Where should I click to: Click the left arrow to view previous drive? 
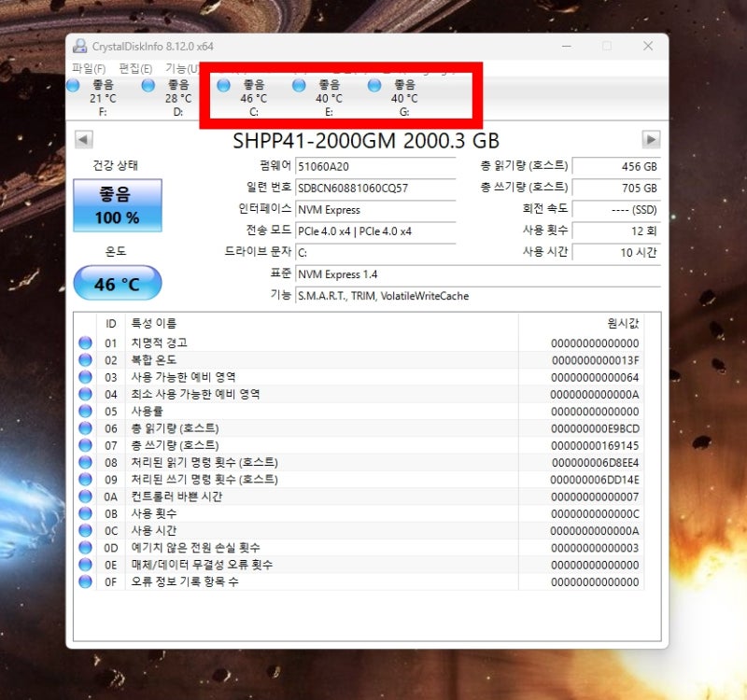(x=82, y=140)
